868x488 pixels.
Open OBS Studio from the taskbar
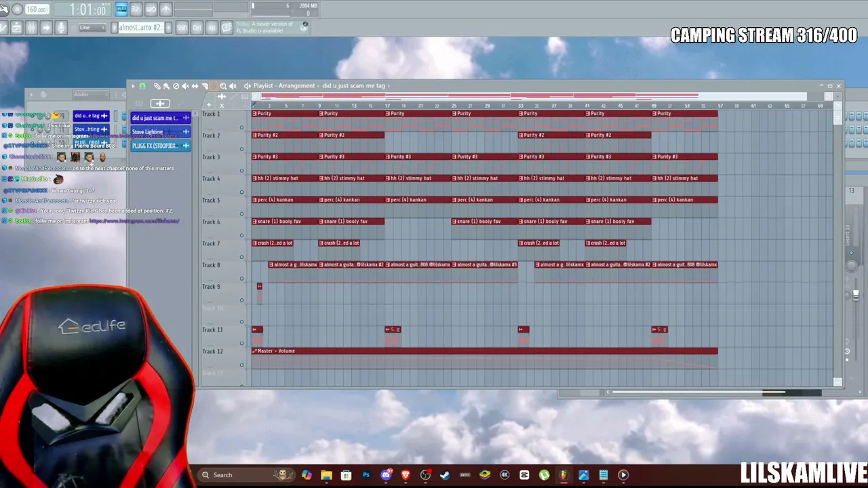click(425, 475)
